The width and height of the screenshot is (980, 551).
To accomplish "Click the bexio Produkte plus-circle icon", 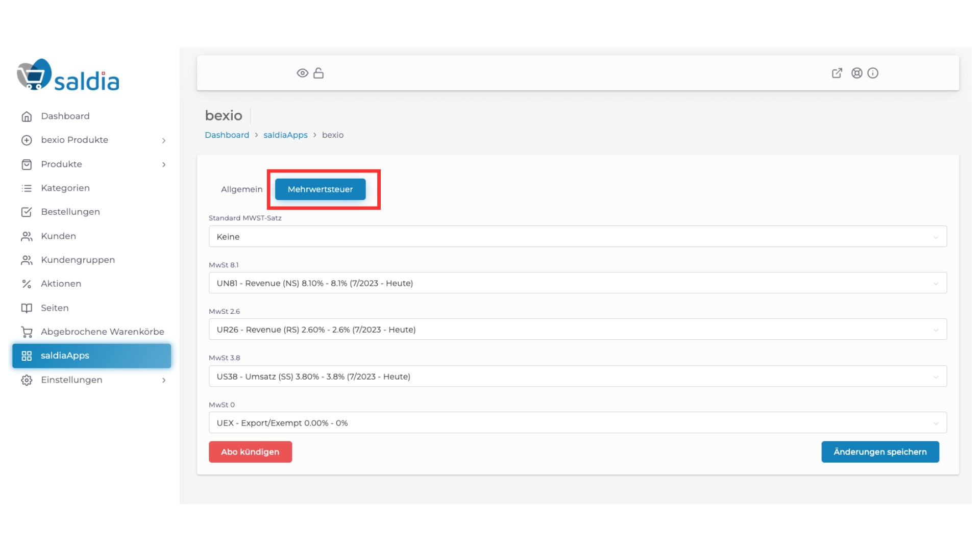I will [x=27, y=140].
